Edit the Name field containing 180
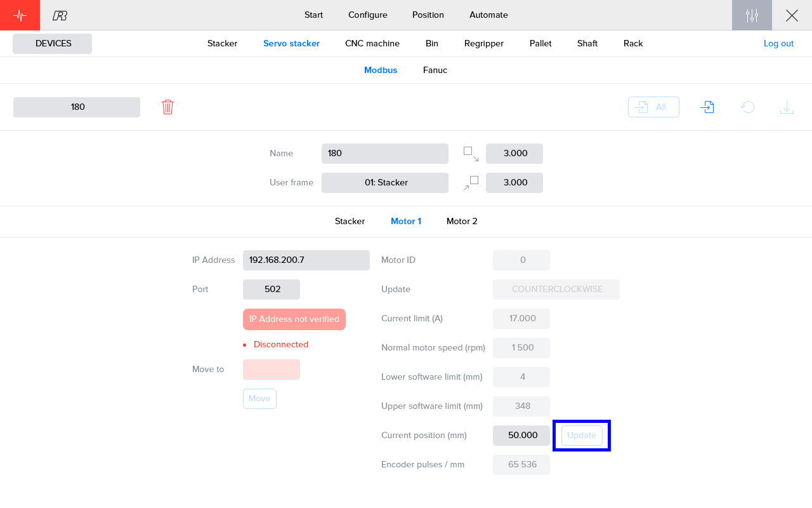 tap(385, 154)
